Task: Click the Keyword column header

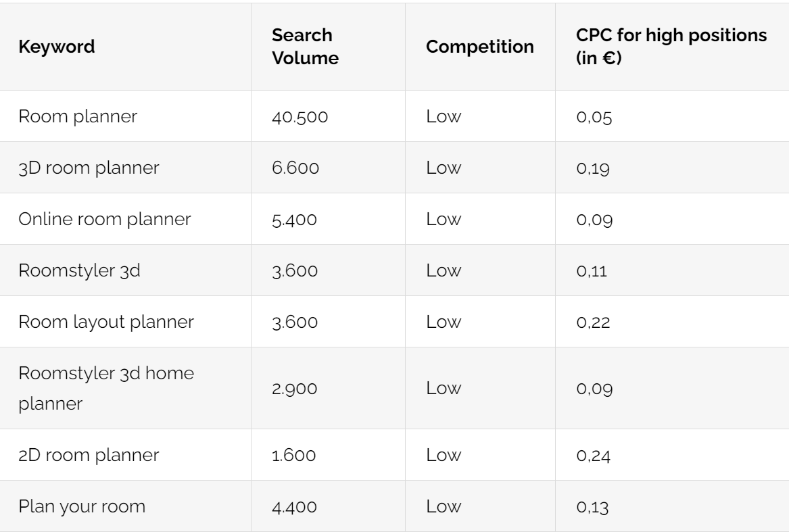Action: (56, 47)
